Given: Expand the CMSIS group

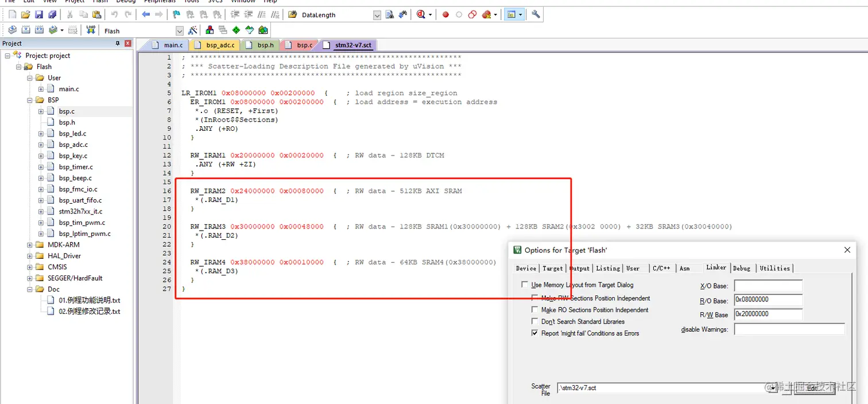Looking at the screenshot, I should coord(30,267).
